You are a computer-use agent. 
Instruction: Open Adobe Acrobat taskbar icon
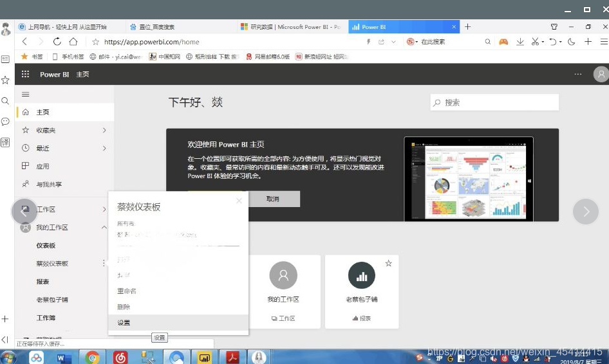[232, 357]
